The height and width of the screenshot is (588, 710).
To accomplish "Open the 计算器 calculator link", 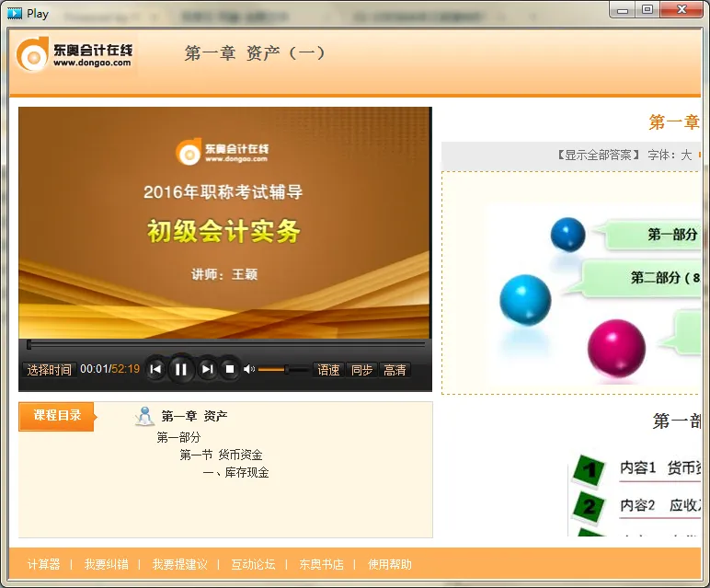I will click(43, 564).
